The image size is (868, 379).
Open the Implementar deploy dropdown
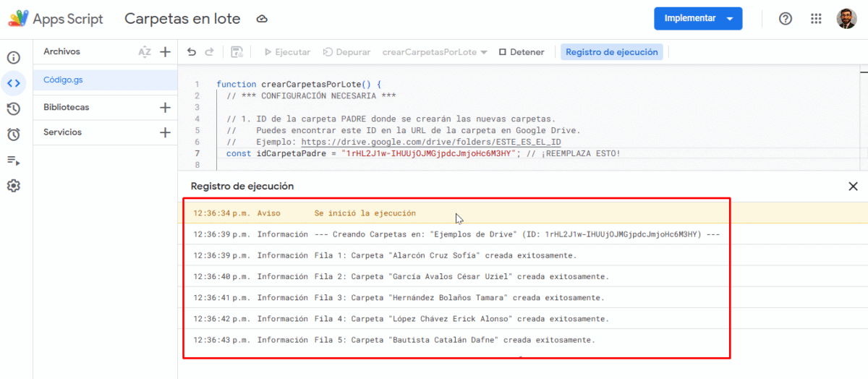[698, 19]
